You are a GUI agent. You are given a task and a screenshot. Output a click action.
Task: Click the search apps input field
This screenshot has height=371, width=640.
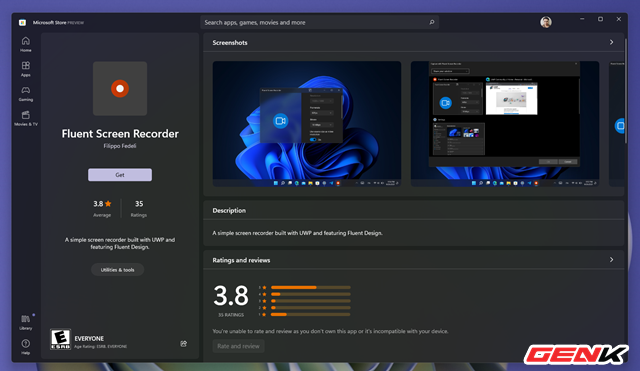(320, 22)
